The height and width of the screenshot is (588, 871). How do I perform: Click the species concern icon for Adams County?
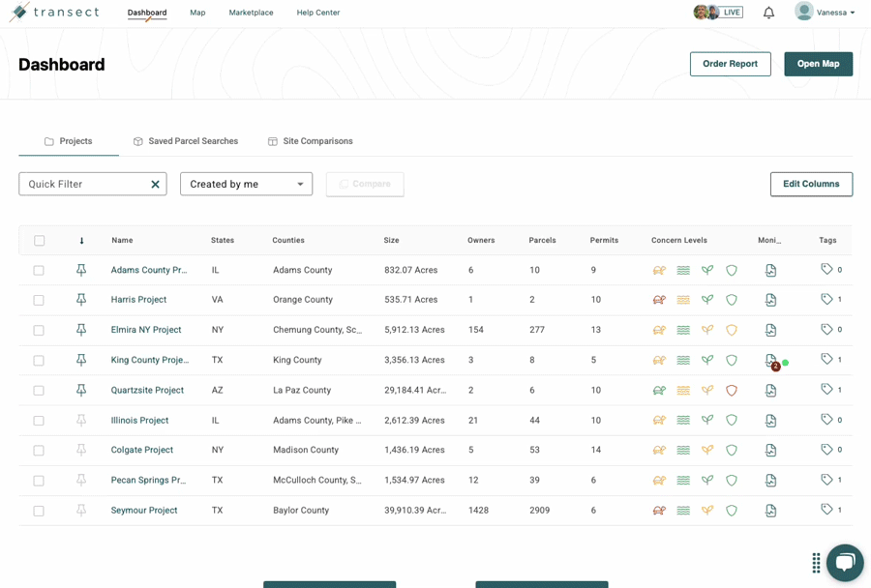coord(659,271)
